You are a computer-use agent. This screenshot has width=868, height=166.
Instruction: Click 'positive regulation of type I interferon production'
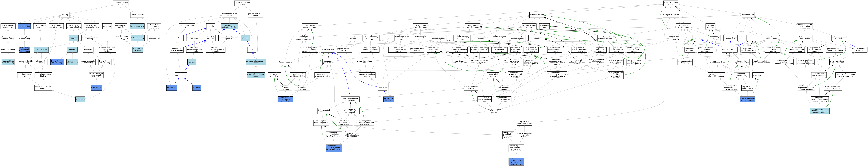click(x=285, y=99)
